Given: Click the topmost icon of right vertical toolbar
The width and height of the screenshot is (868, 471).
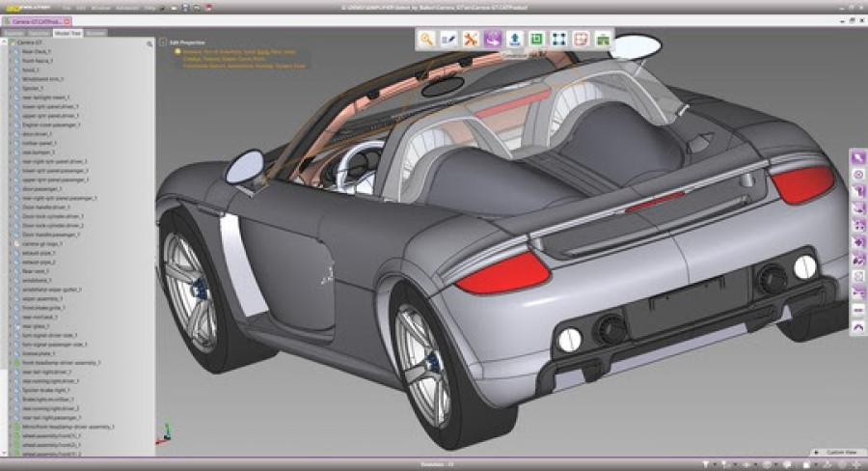Looking at the screenshot, I should tap(858, 157).
